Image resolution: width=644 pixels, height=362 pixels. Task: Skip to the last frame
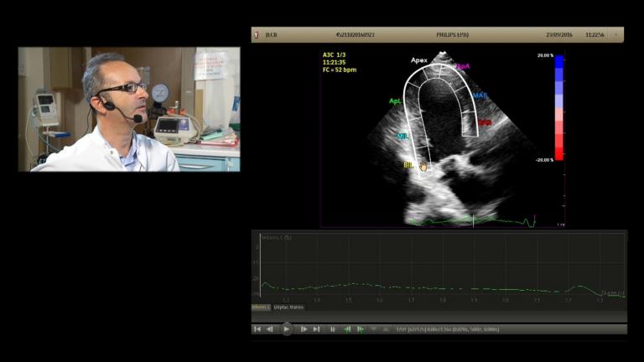[316, 329]
